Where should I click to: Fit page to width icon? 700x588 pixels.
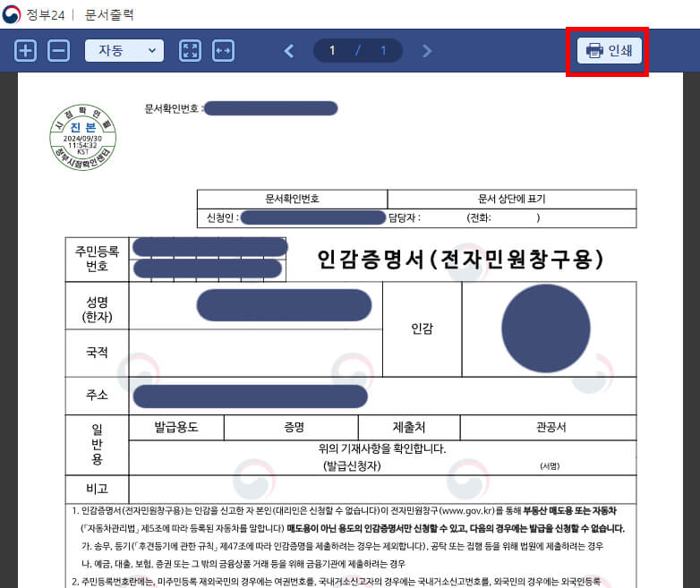[223, 50]
